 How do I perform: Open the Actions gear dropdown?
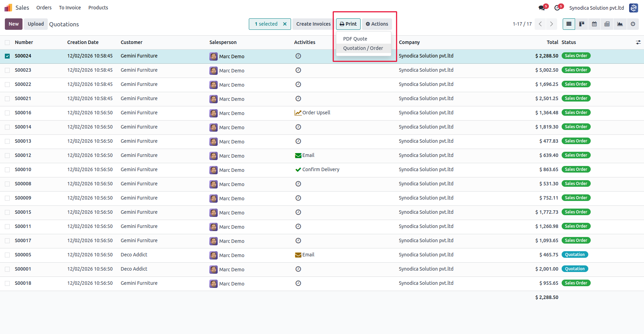tap(377, 24)
